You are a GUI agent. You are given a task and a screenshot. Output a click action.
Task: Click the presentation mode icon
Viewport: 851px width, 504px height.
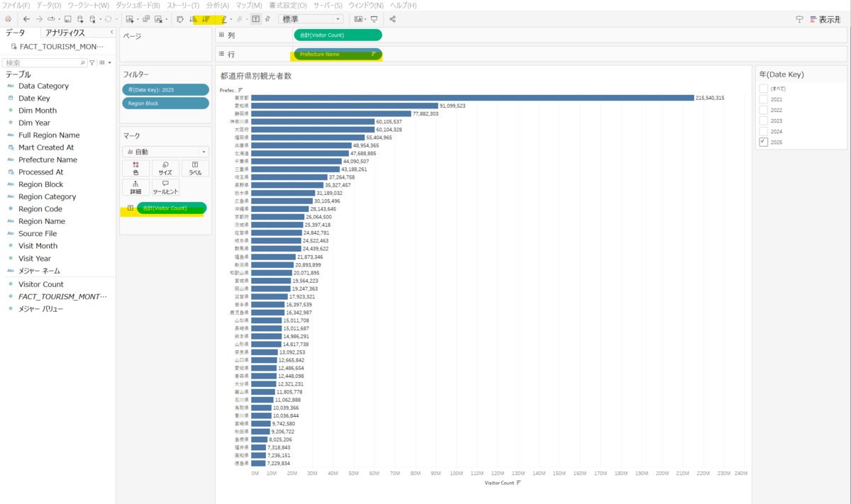374,19
